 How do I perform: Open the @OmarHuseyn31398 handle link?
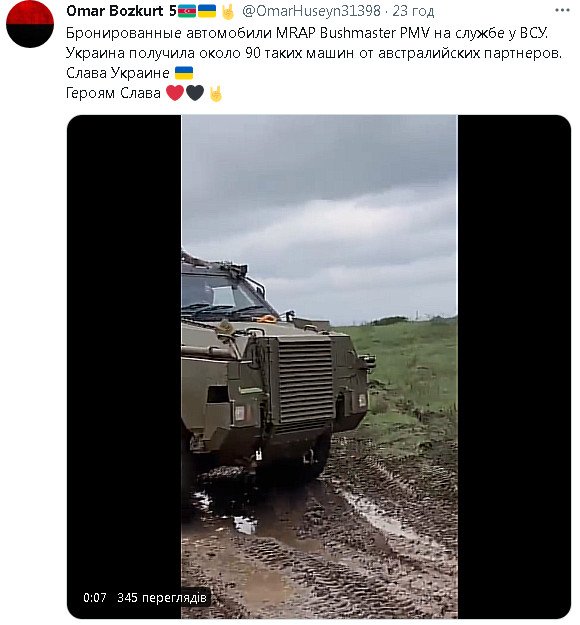click(311, 11)
